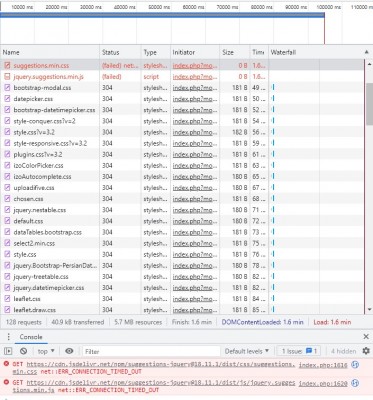Open the top context dropdown
Image resolution: width=373 pixels, height=400 pixels.
click(x=46, y=351)
